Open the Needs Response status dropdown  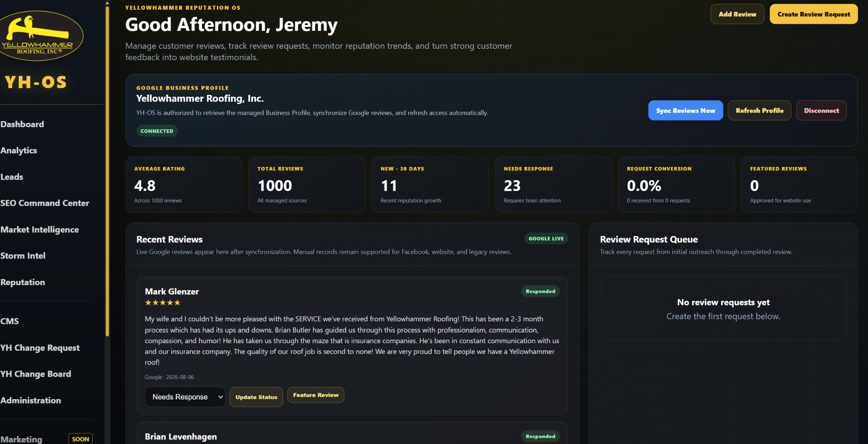[x=185, y=397]
